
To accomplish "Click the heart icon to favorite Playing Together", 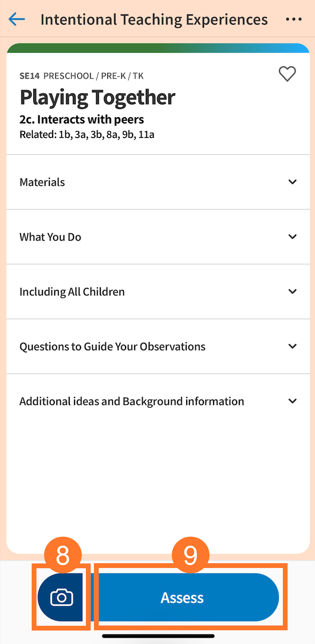I will 287,74.
